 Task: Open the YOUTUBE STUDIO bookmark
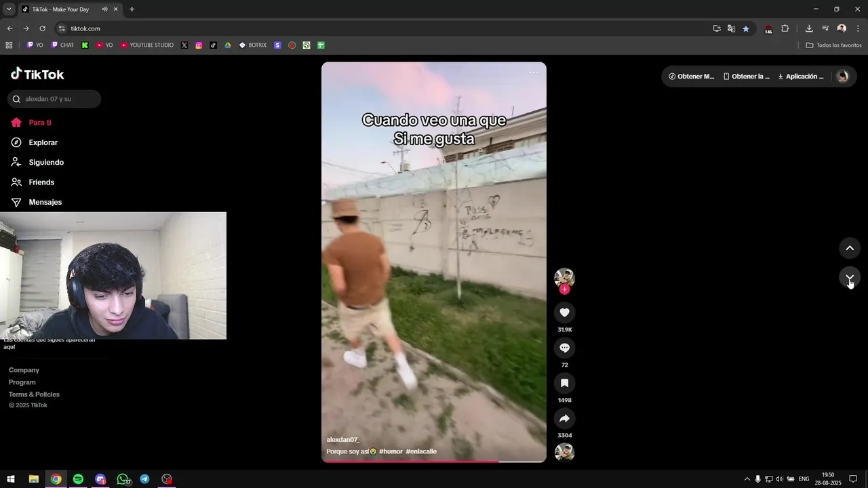147,45
